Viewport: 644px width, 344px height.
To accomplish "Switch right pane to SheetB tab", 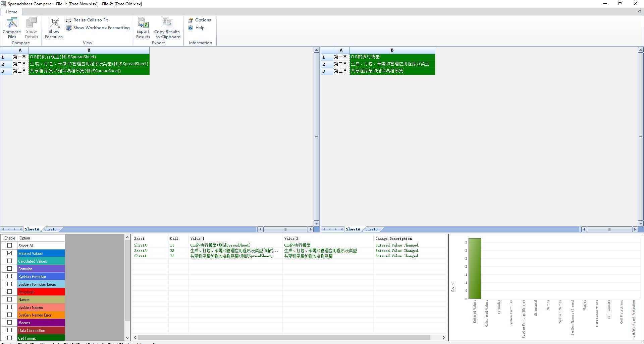I will (x=371, y=229).
